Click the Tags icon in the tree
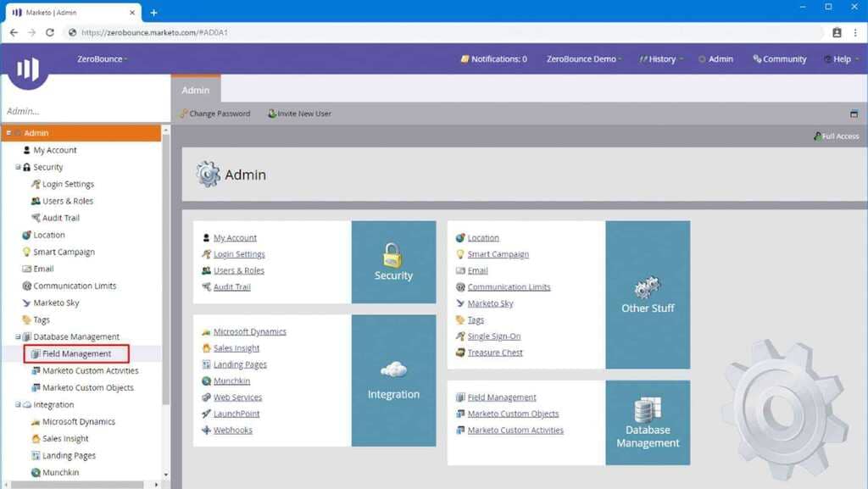 click(26, 320)
